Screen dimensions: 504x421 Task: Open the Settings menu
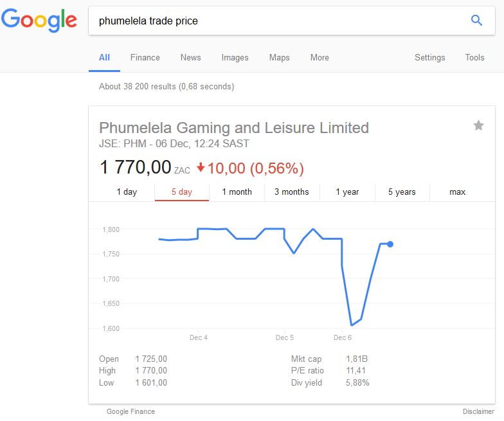[x=429, y=57]
